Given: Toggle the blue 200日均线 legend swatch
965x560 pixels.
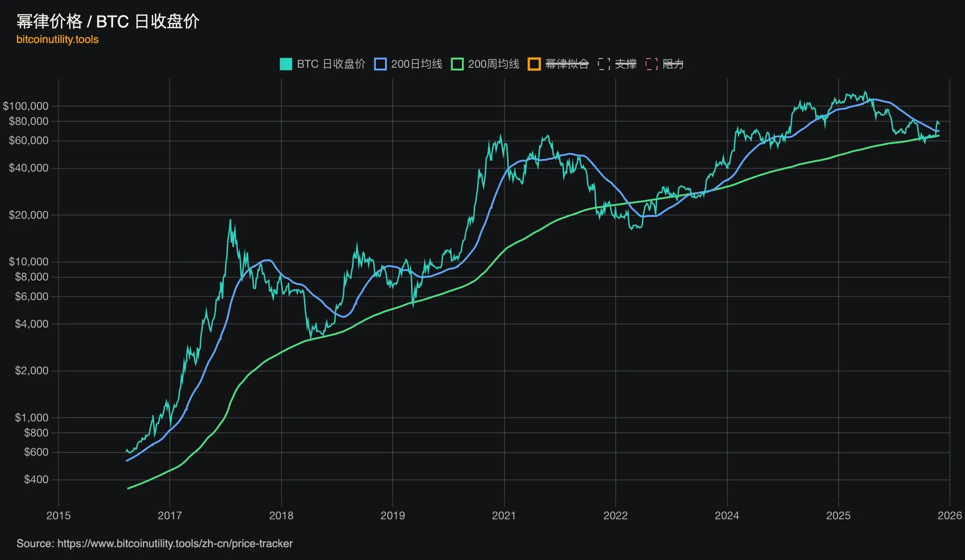Looking at the screenshot, I should [x=380, y=64].
